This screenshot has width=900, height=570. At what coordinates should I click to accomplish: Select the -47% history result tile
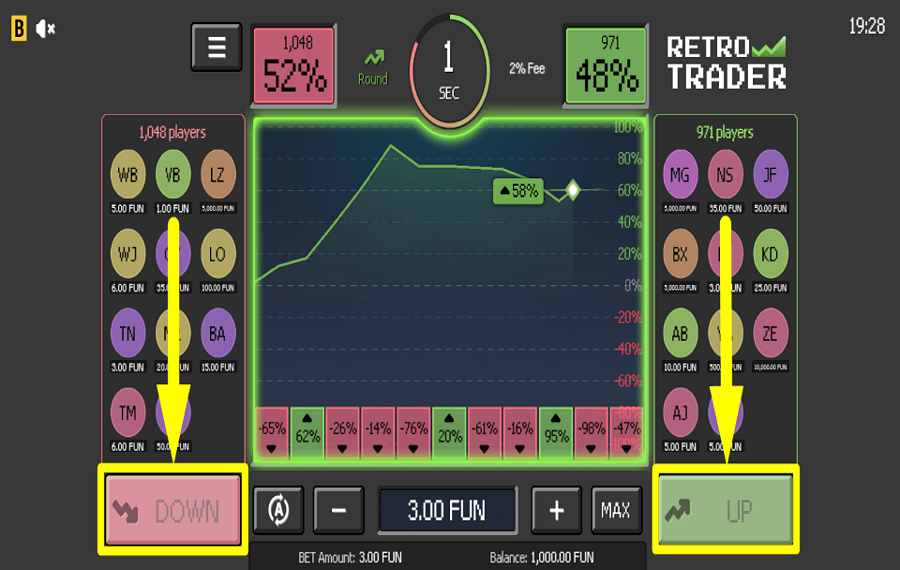[x=627, y=433]
